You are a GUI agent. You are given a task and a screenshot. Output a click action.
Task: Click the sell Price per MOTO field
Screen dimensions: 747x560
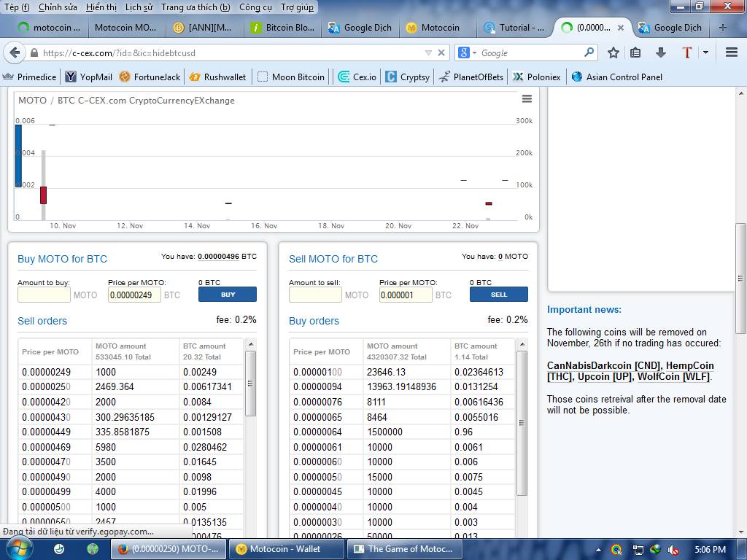click(x=406, y=295)
